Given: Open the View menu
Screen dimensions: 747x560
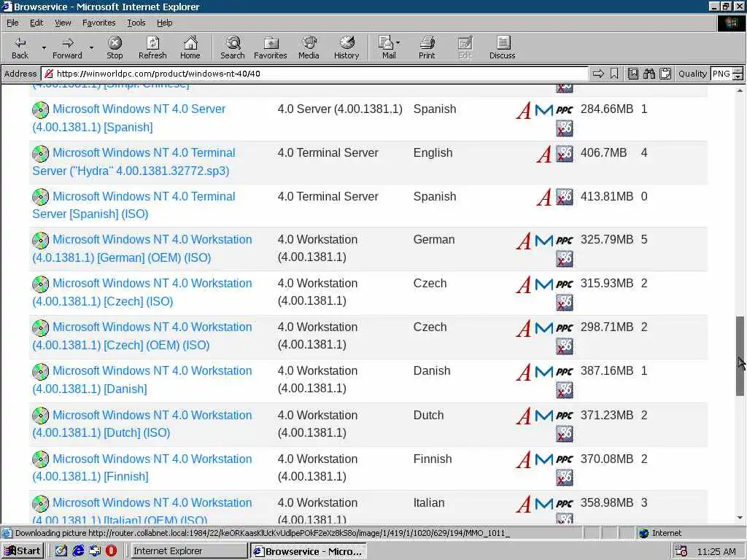Looking at the screenshot, I should 63,23.
